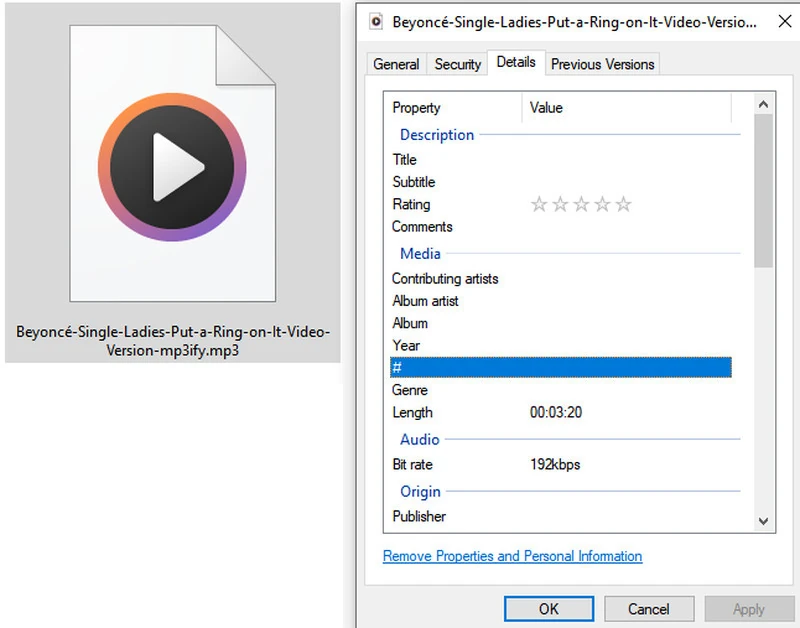Click the Beyoncé mp3 file name label
Screen dimensions: 800x628
coord(172,341)
